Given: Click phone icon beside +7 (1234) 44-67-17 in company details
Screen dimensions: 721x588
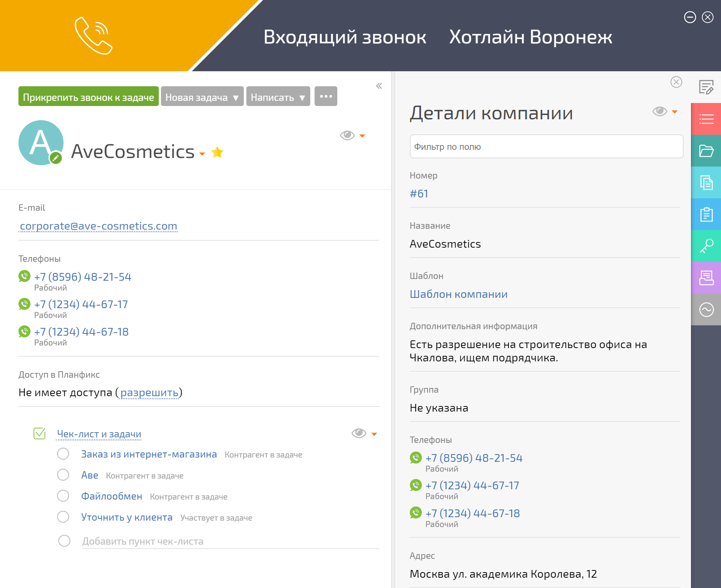Looking at the screenshot, I should point(416,485).
